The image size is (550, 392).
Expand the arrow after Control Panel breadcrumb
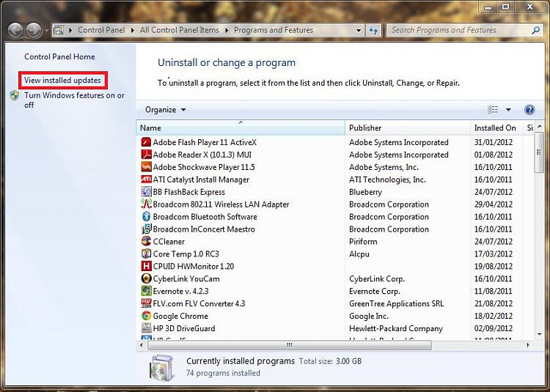tap(132, 31)
